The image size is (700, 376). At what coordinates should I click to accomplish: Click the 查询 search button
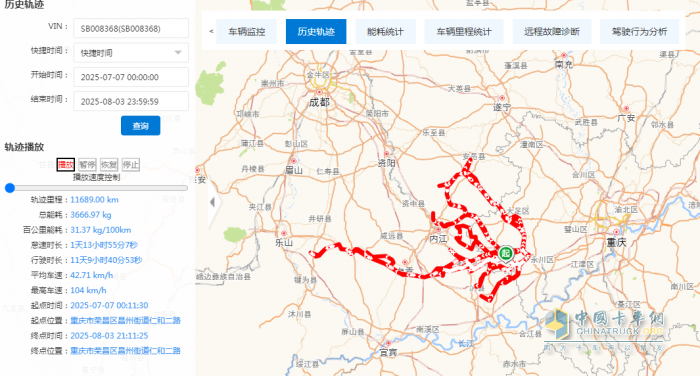pos(140,125)
